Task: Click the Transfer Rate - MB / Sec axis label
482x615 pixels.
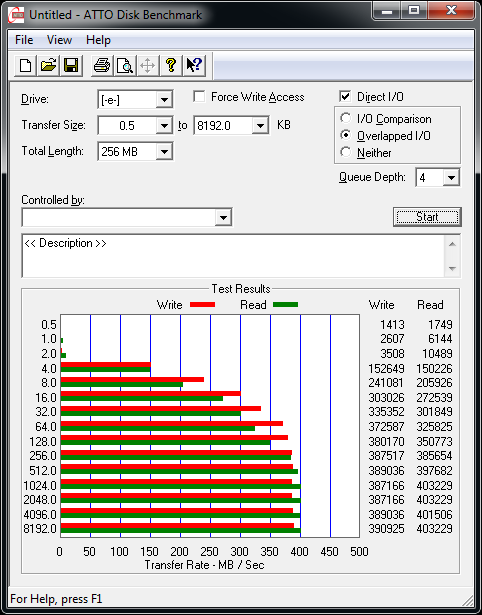Action: coord(205,565)
